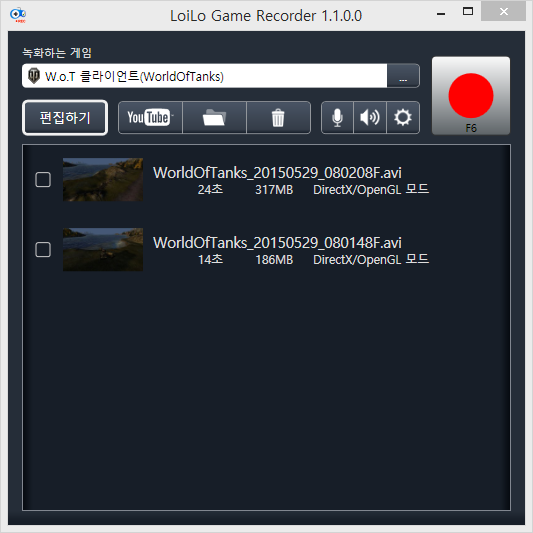Upload to YouTube via the YouTube icon
This screenshot has width=533, height=533.
[x=150, y=118]
